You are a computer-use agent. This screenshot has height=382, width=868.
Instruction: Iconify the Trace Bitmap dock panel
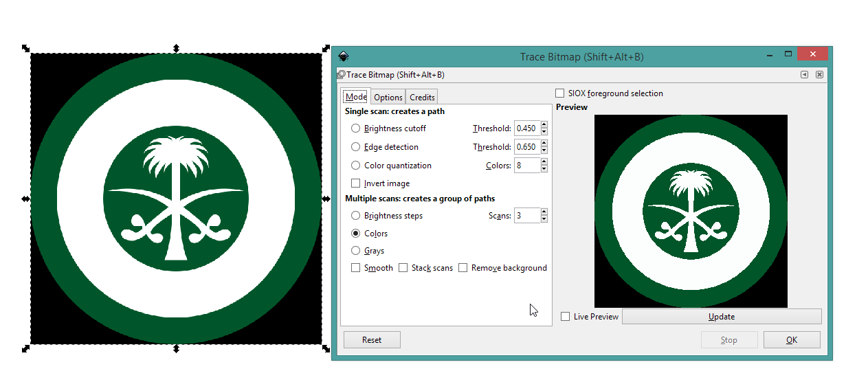point(804,75)
